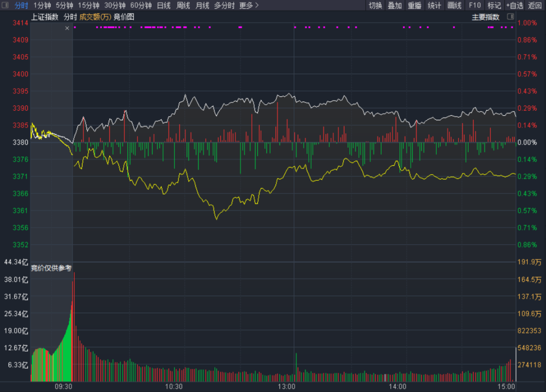Click the 重播 replay button
This screenshot has width=546, height=392.
click(415, 6)
